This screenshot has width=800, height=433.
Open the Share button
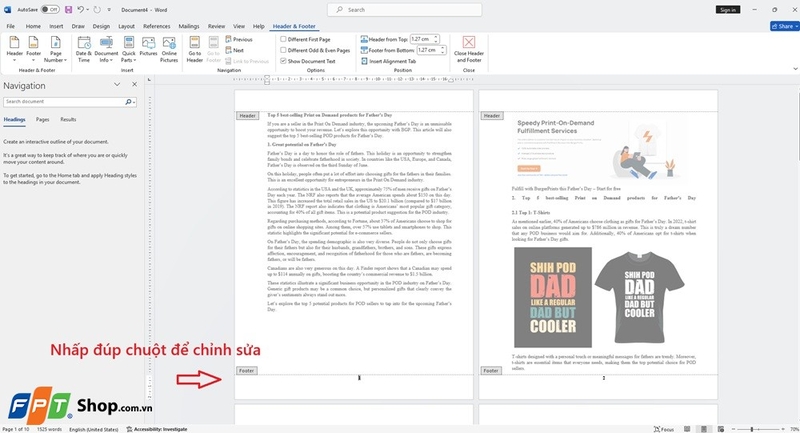pos(785,26)
